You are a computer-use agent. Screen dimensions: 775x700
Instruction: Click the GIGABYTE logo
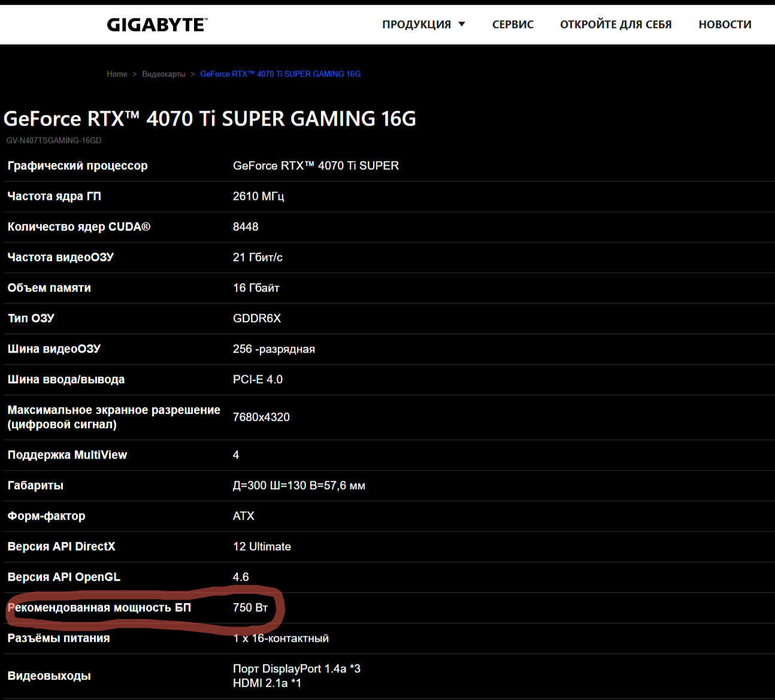(x=157, y=25)
